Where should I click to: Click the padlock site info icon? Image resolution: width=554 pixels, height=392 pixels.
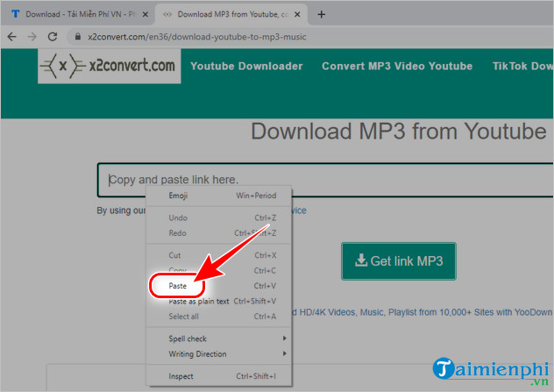(x=78, y=37)
